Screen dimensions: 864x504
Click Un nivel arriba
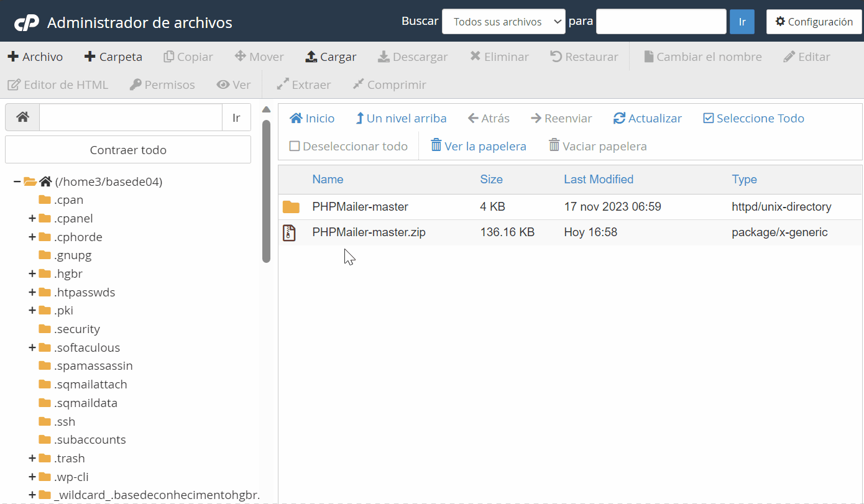[x=401, y=118]
